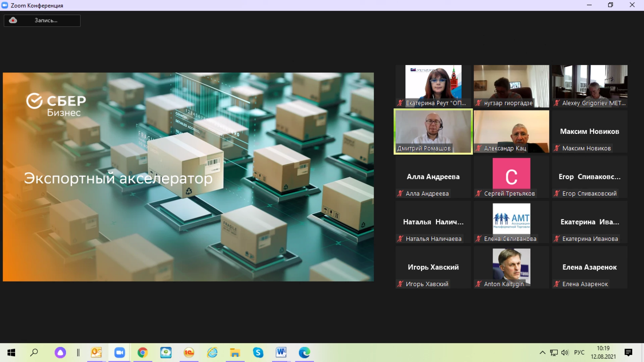Click muted mic icon for Alexey Grigoriev
The width and height of the screenshot is (644, 362).
click(x=557, y=103)
